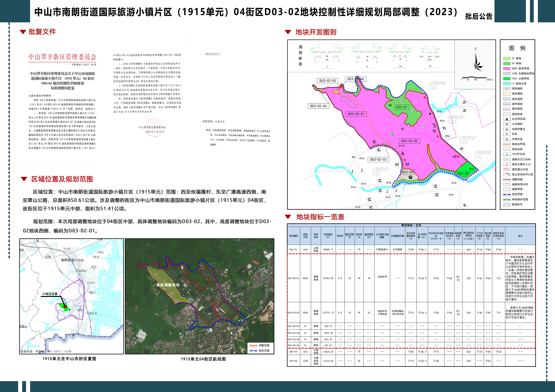Click the 批后公告 title text
Viewport: 555px width, 392px height.
[x=479, y=16]
